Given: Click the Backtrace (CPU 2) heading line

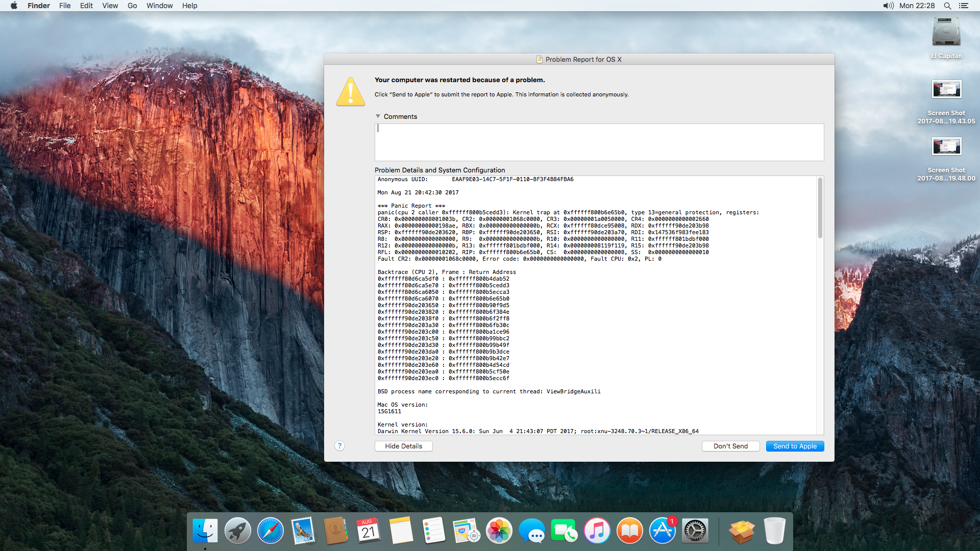Looking at the screenshot, I should [447, 272].
